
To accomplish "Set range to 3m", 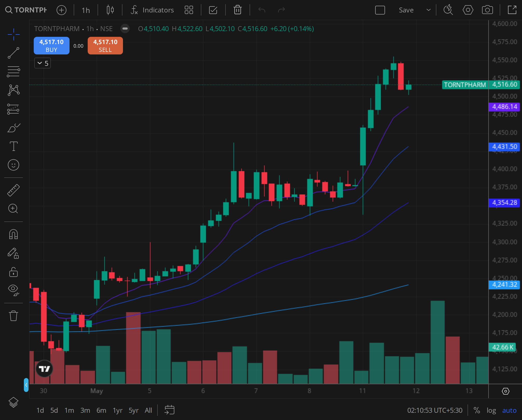I will coord(85,410).
